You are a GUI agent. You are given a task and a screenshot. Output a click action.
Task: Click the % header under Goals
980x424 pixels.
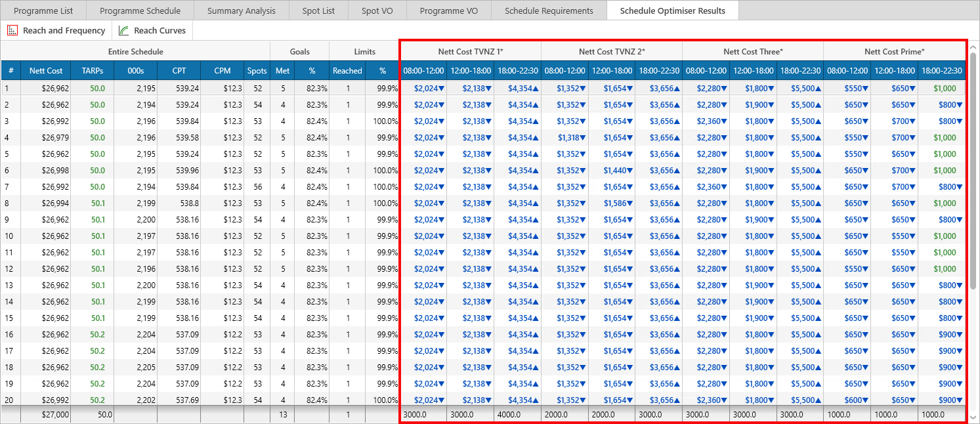312,71
